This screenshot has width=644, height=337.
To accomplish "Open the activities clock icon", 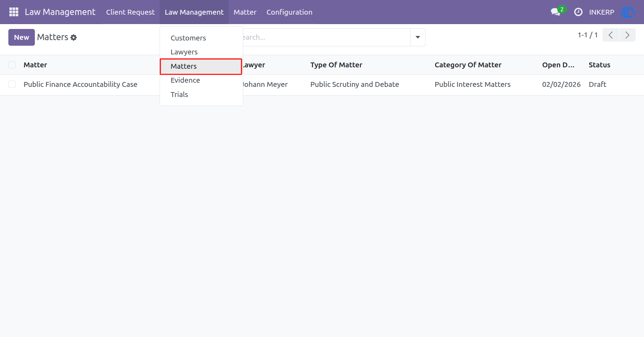I will pos(578,12).
